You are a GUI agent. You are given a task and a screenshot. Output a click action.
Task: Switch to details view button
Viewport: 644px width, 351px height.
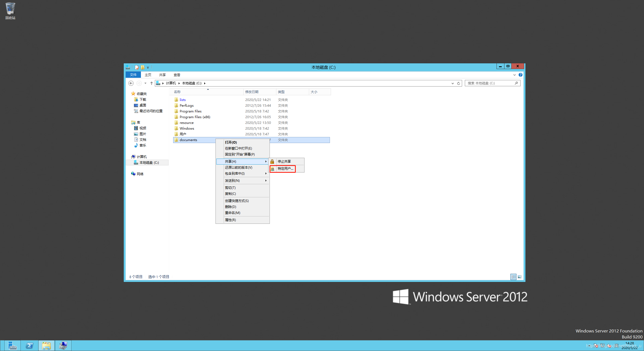513,277
